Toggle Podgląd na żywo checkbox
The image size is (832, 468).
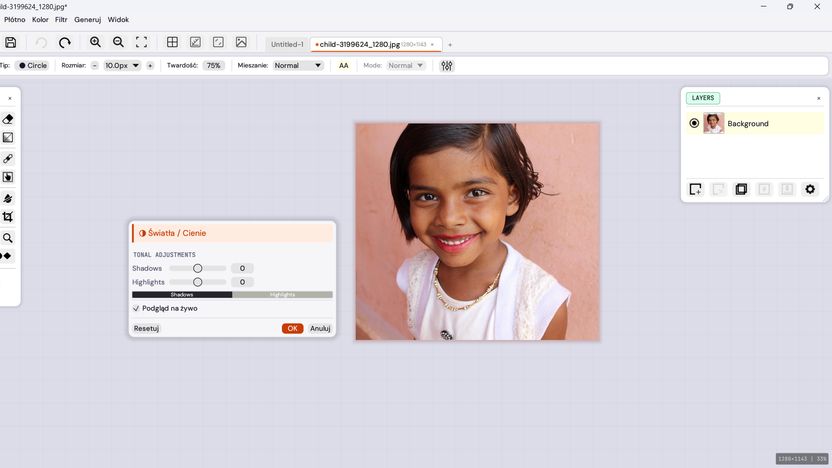pyautogui.click(x=136, y=308)
